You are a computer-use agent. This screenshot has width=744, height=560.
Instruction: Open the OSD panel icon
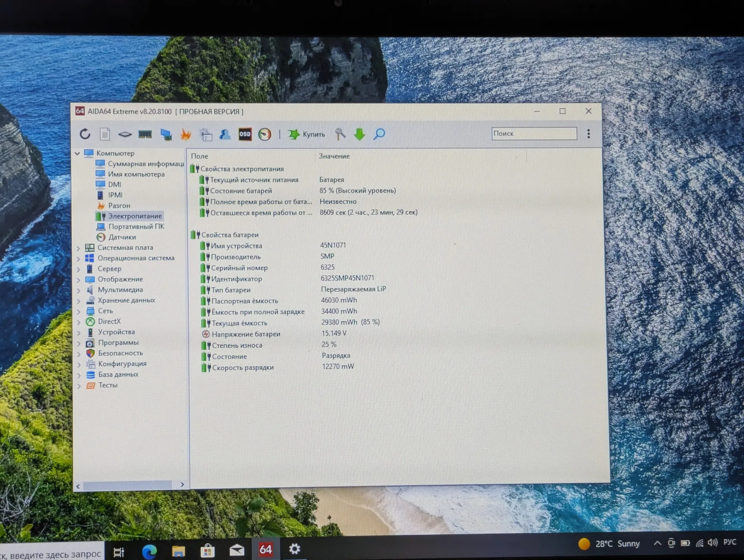tap(245, 134)
